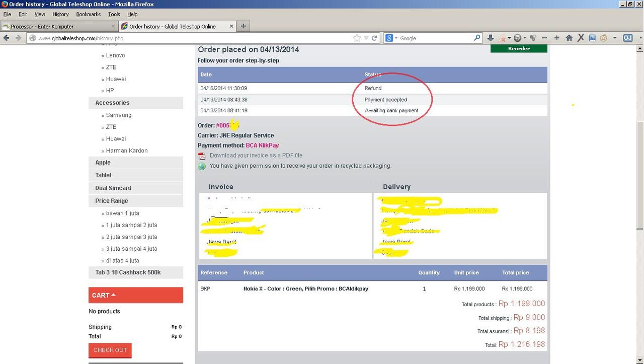Open the Accessories category

(x=136, y=103)
